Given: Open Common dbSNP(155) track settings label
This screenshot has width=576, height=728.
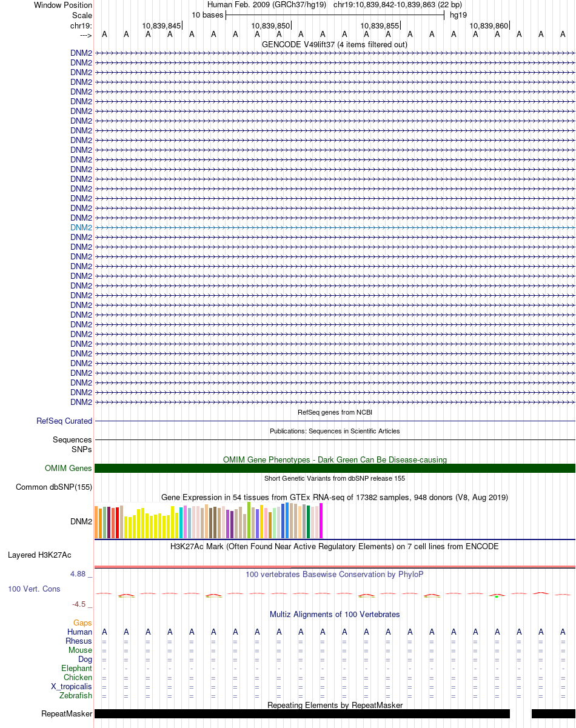Looking at the screenshot, I should click(x=54, y=487).
